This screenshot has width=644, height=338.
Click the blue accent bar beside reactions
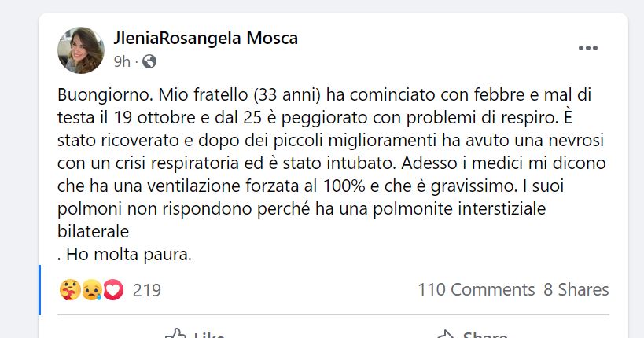(40, 290)
